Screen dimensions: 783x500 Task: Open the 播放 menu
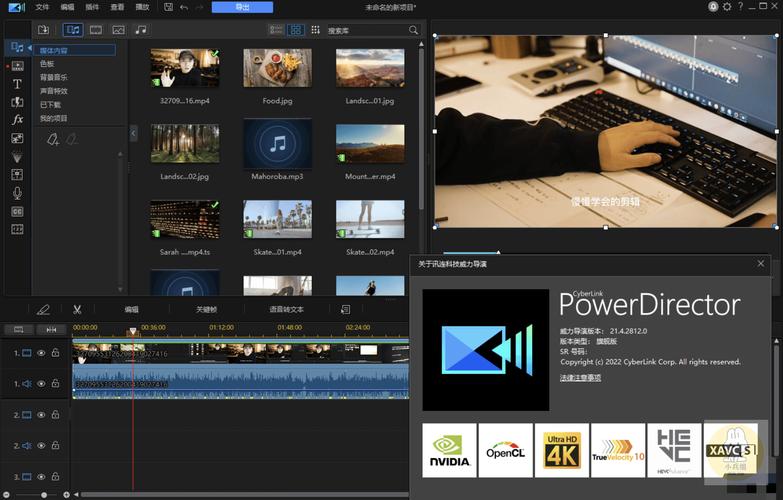(x=142, y=7)
